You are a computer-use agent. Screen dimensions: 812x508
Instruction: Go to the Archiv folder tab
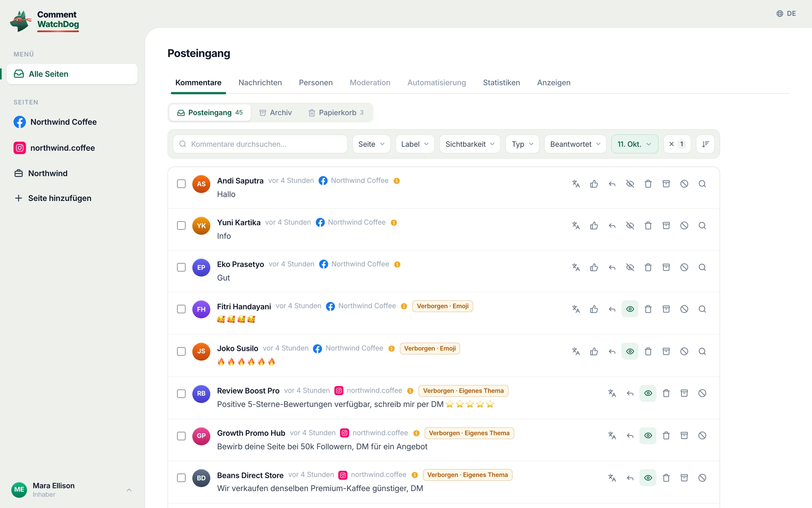tap(275, 113)
